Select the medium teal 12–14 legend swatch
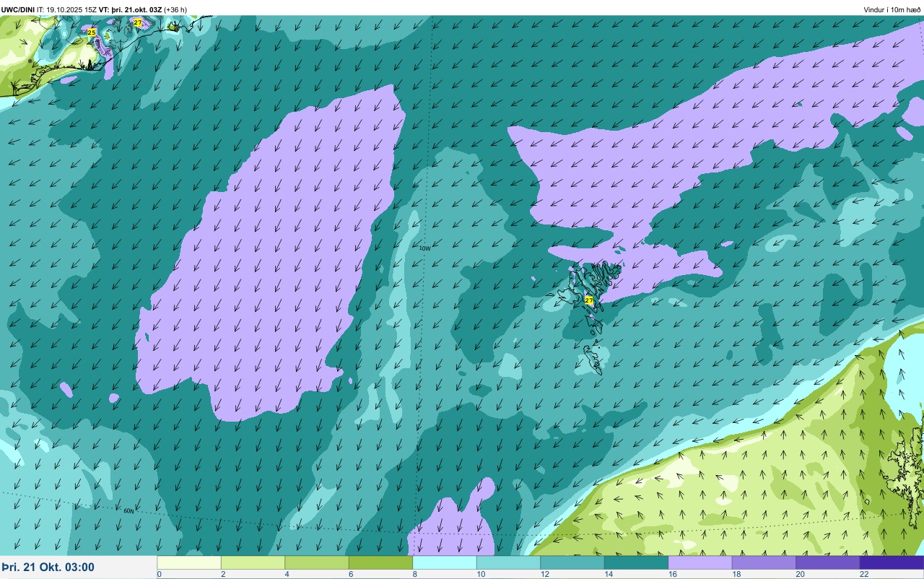The height and width of the screenshot is (579, 924). coord(572,562)
